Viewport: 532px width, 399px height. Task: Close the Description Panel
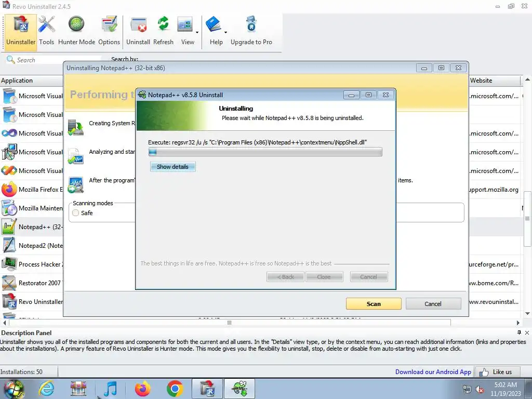point(527,332)
